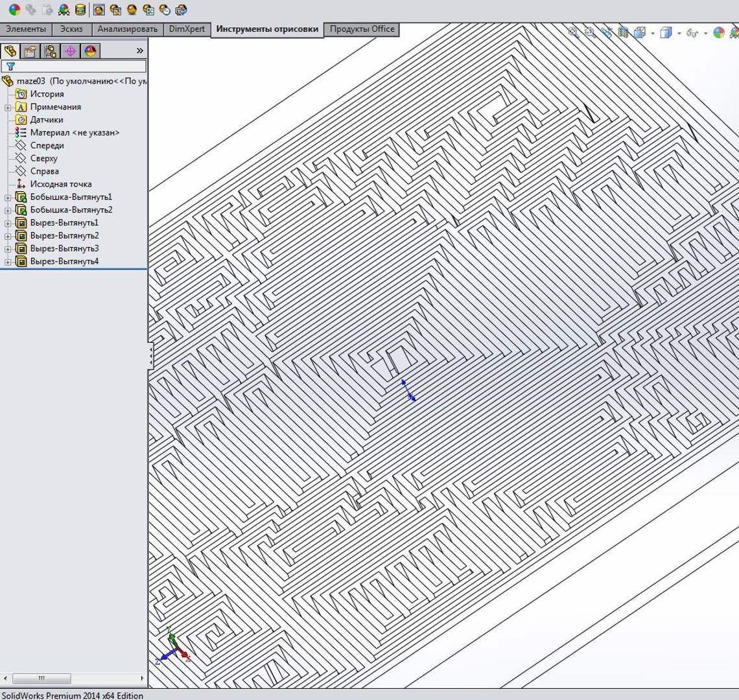Open the ConfigurationManager tab icon
This screenshot has width=739, height=700.
(x=51, y=51)
